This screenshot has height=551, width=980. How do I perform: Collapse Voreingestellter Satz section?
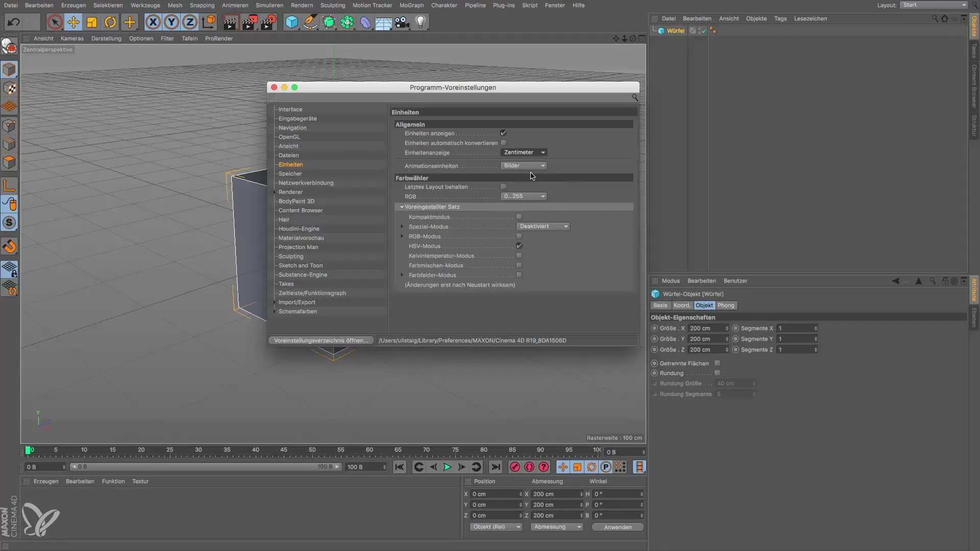tap(402, 207)
